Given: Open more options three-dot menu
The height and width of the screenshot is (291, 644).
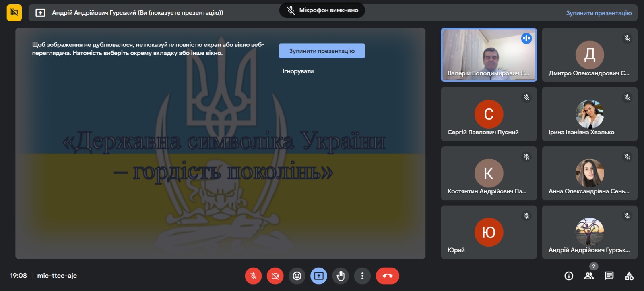Looking at the screenshot, I should coord(362,276).
